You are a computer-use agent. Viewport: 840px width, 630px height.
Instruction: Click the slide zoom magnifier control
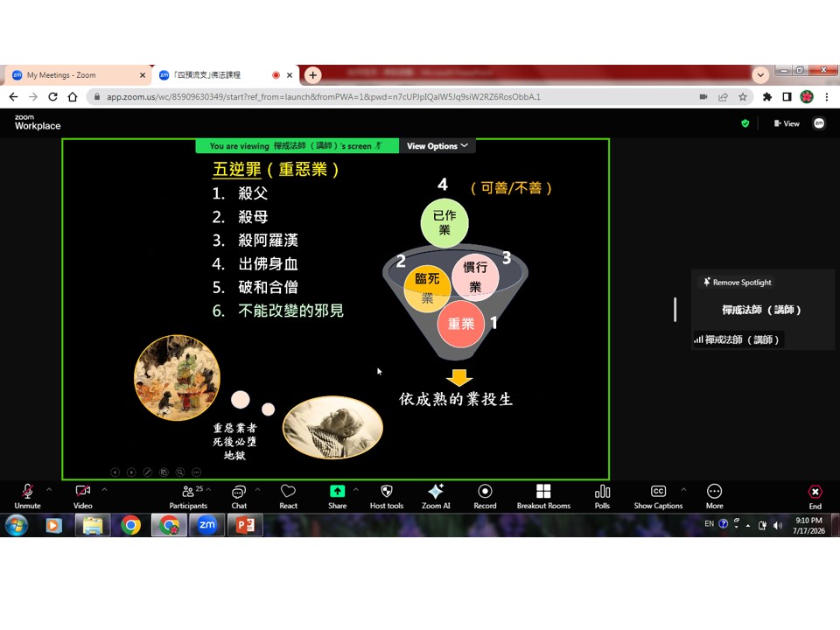[180, 472]
